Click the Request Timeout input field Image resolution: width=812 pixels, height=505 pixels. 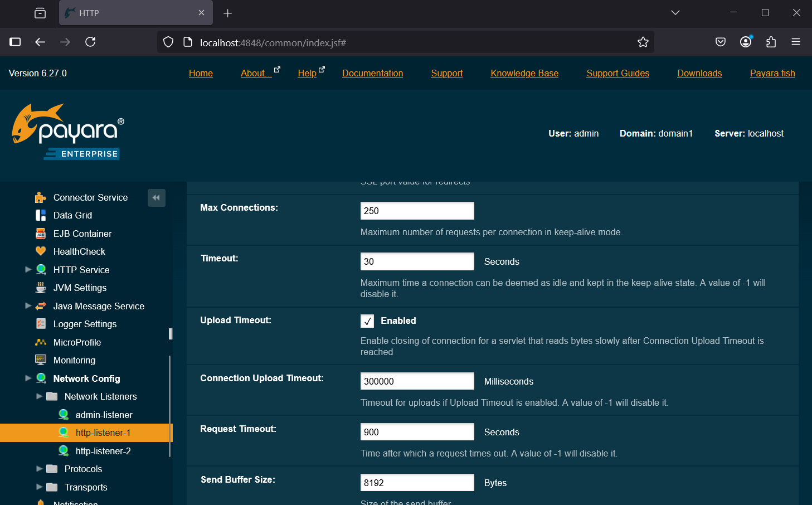pos(417,432)
